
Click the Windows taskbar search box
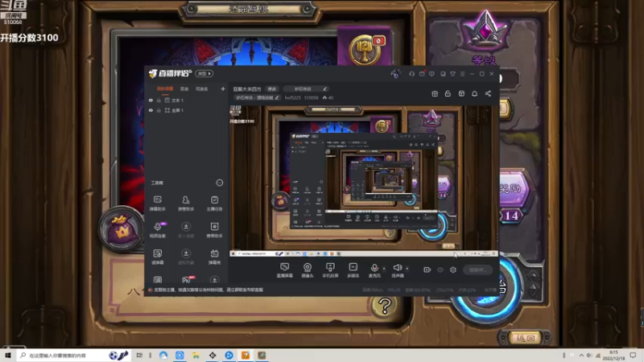tap(75, 356)
